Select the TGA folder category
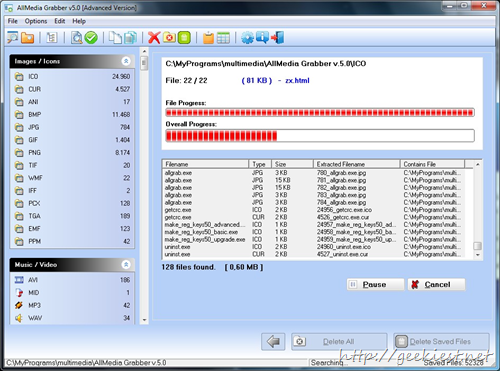Screen dimensions: 500x371 tap(72, 216)
